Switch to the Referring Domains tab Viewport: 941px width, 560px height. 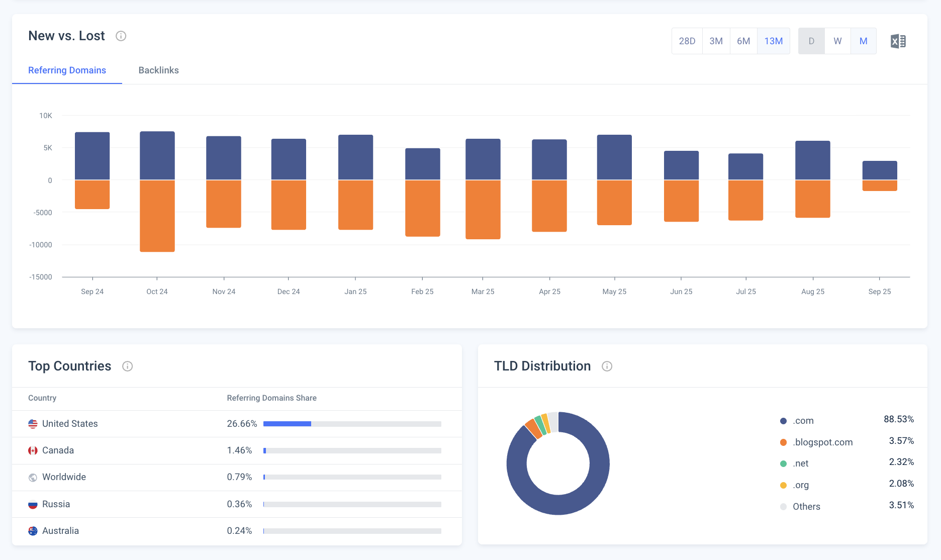click(67, 70)
